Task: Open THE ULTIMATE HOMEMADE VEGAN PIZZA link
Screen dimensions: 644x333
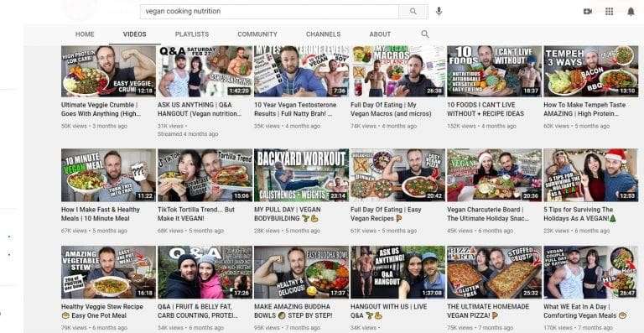Action: click(488, 311)
